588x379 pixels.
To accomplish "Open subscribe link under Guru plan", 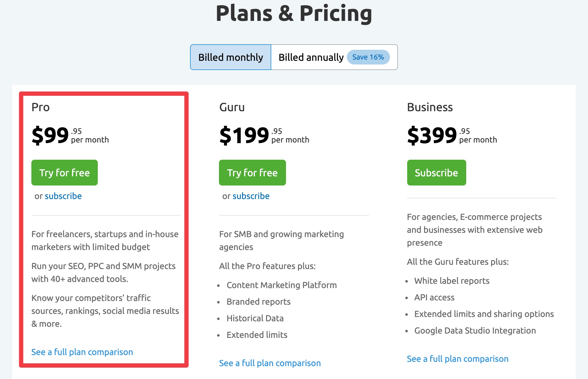I will [x=251, y=196].
